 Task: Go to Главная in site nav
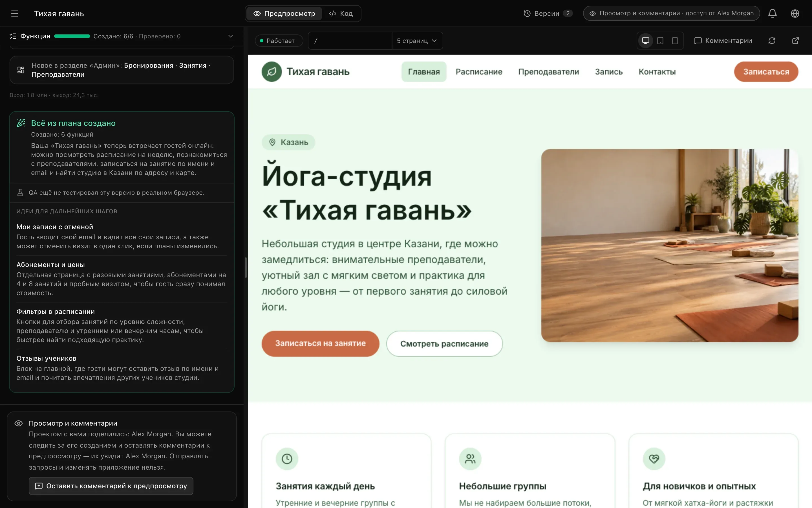coord(424,72)
